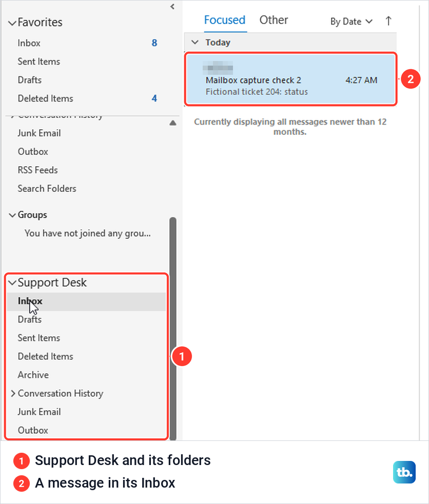429x504 pixels.
Task: Collapse the Support Desk mailbox
Action: (12, 283)
